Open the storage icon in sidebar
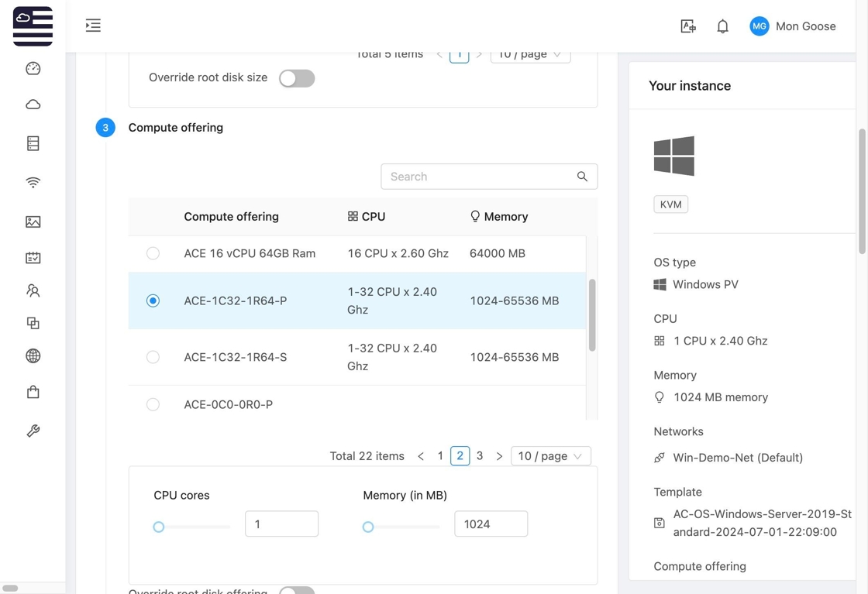This screenshot has height=594, width=868. (x=33, y=143)
